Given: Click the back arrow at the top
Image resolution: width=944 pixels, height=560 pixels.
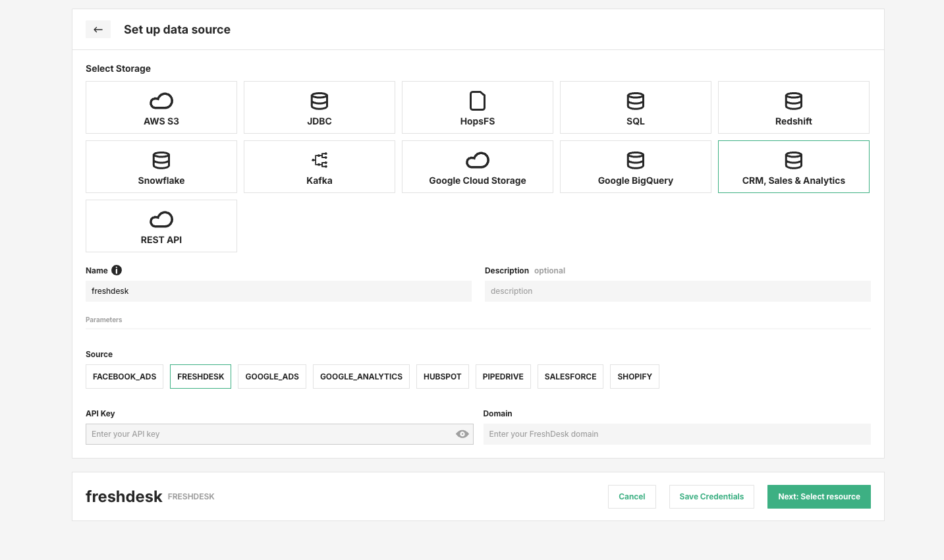Looking at the screenshot, I should (x=98, y=29).
